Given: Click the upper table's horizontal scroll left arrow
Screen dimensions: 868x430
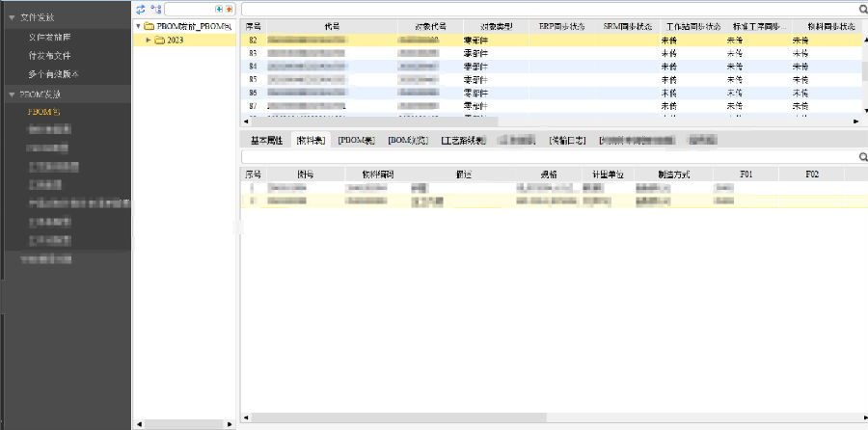Looking at the screenshot, I should pyautogui.click(x=246, y=121).
